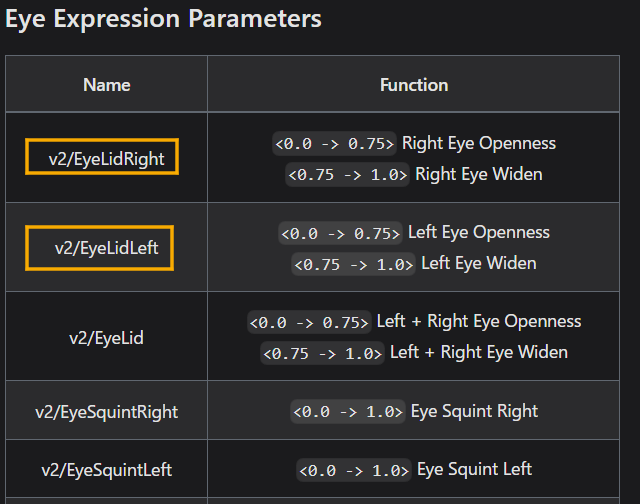Click the Name column header

pos(107,85)
